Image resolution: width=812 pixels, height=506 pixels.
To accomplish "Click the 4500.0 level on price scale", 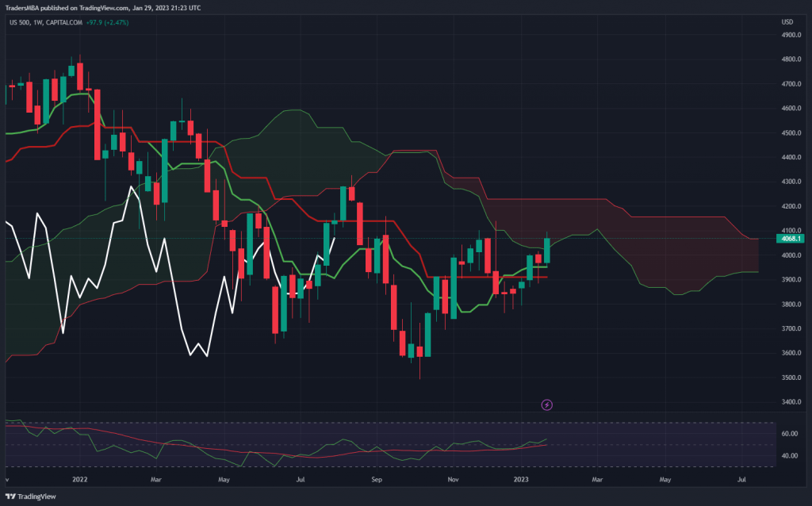I will [793, 133].
